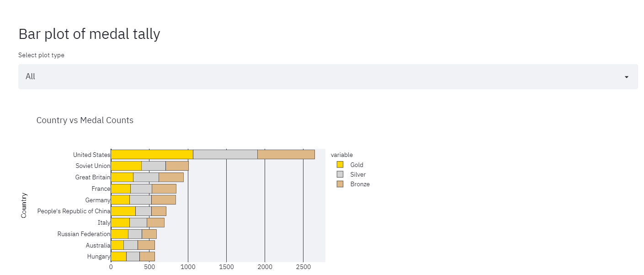Click the Great Britain silver bar segment
The height and width of the screenshot is (275, 644).
tap(146, 177)
